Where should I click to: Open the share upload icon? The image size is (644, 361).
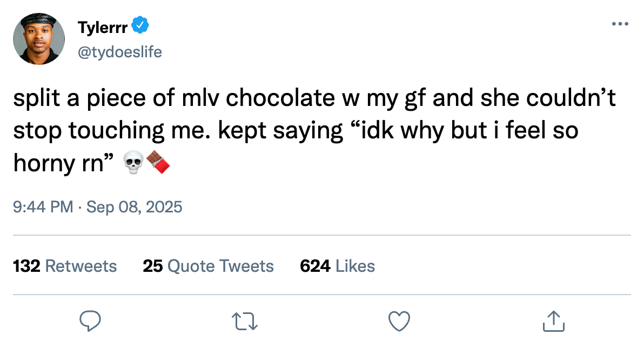(553, 321)
